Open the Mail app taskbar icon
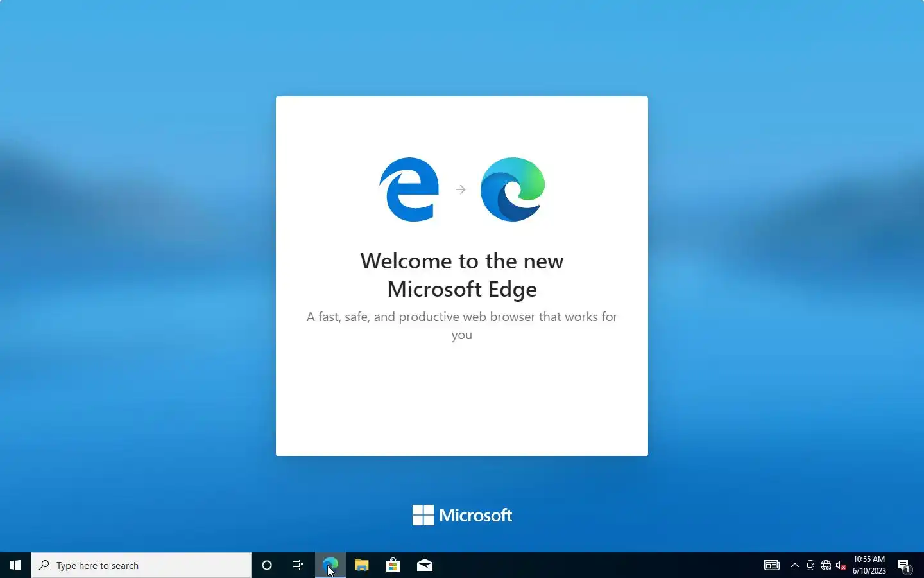The width and height of the screenshot is (924, 578). (x=425, y=565)
